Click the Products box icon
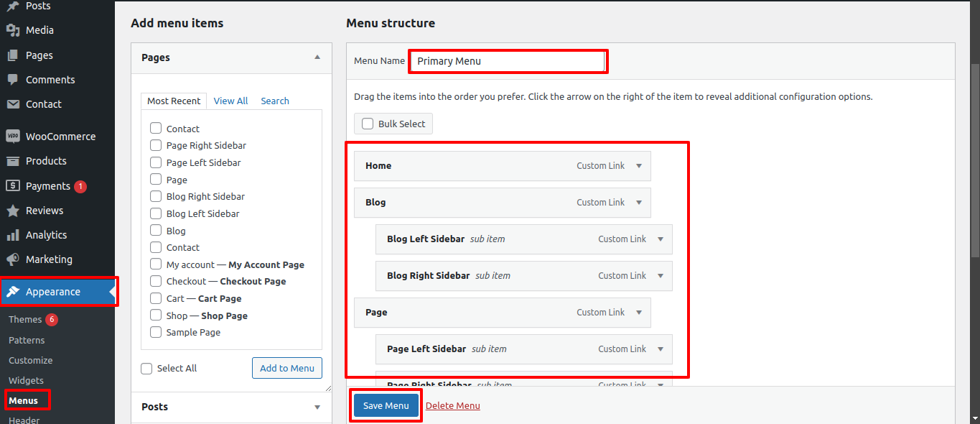The image size is (980, 424). point(12,161)
